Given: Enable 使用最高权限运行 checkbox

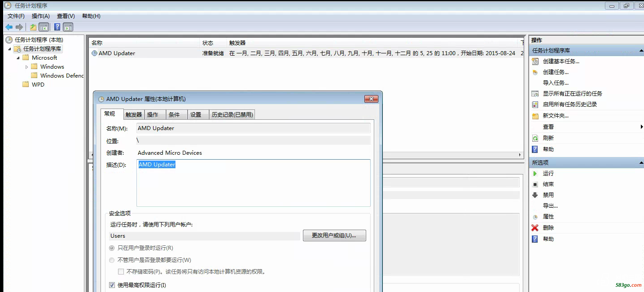Looking at the screenshot, I should (x=112, y=285).
